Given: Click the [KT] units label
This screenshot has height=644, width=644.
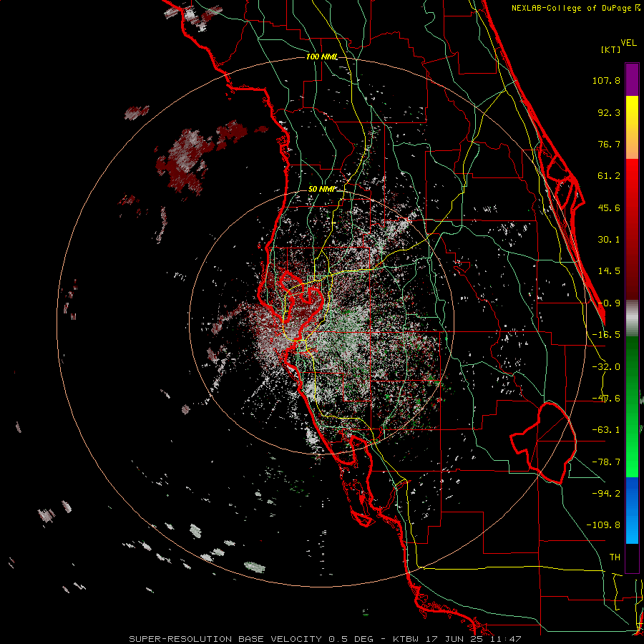Looking at the screenshot, I should pyautogui.click(x=610, y=49).
